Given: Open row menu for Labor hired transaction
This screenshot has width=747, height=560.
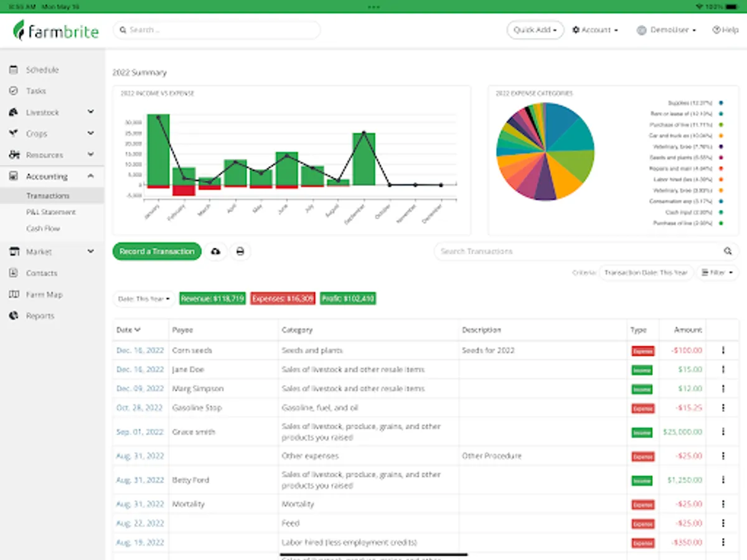Looking at the screenshot, I should point(723,543).
